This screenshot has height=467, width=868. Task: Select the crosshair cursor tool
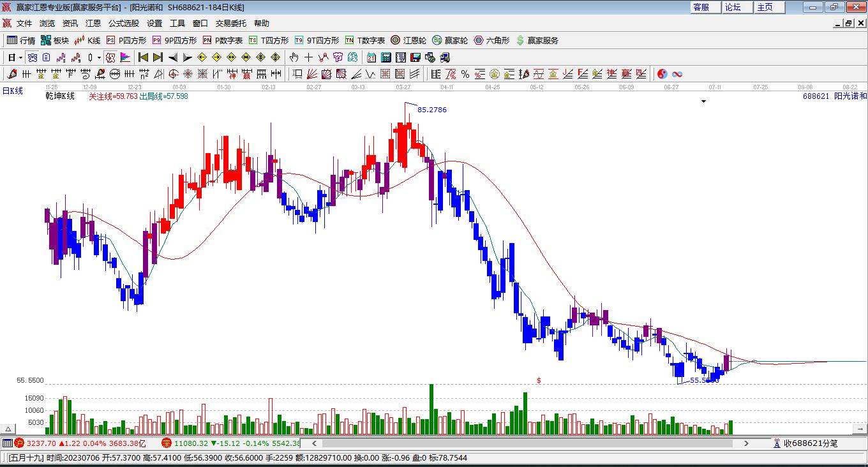pyautogui.click(x=309, y=57)
